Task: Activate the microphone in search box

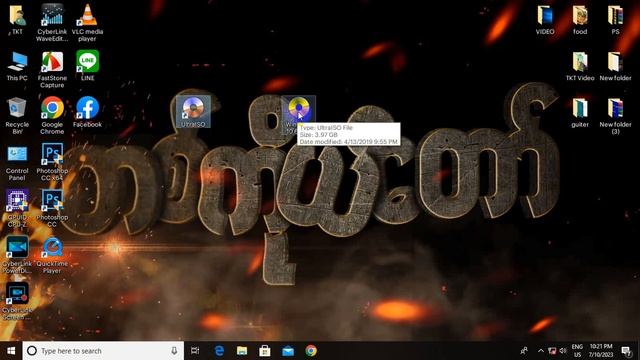Action: pyautogui.click(x=174, y=351)
